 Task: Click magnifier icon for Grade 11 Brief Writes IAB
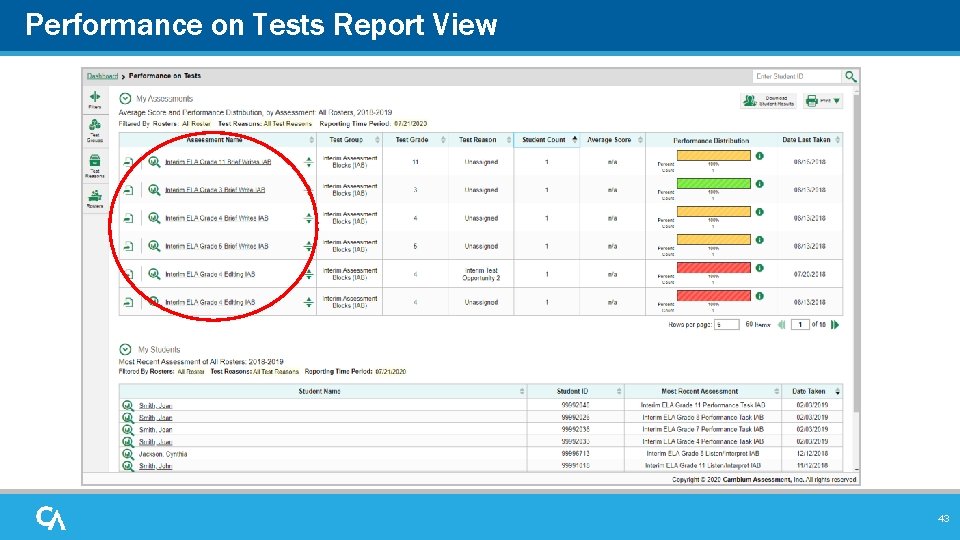(x=154, y=162)
